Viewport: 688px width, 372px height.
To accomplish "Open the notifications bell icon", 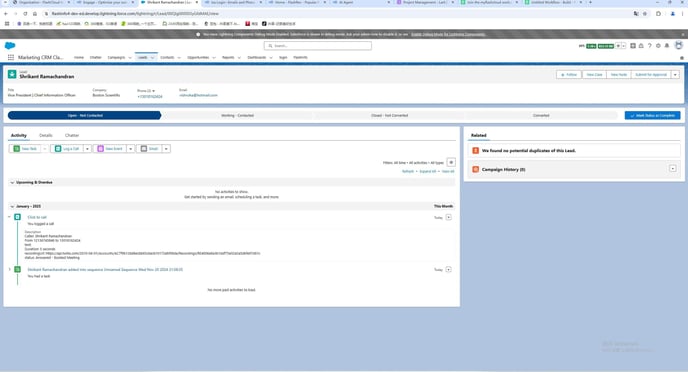I will [x=666, y=46].
